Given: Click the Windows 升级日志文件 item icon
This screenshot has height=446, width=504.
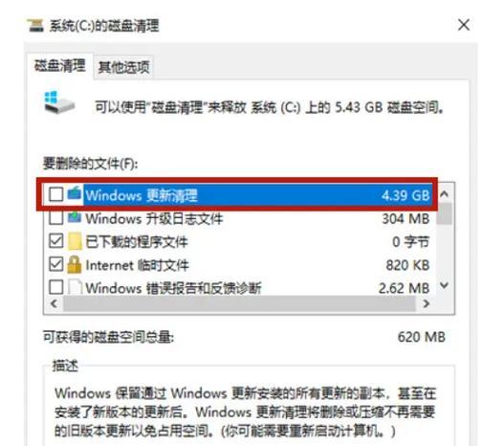Looking at the screenshot, I should [75, 217].
